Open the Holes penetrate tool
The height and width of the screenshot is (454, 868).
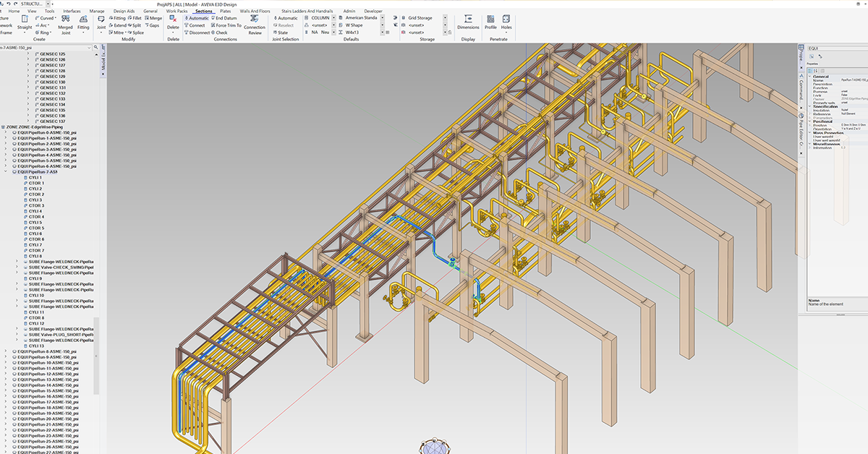pos(506,23)
